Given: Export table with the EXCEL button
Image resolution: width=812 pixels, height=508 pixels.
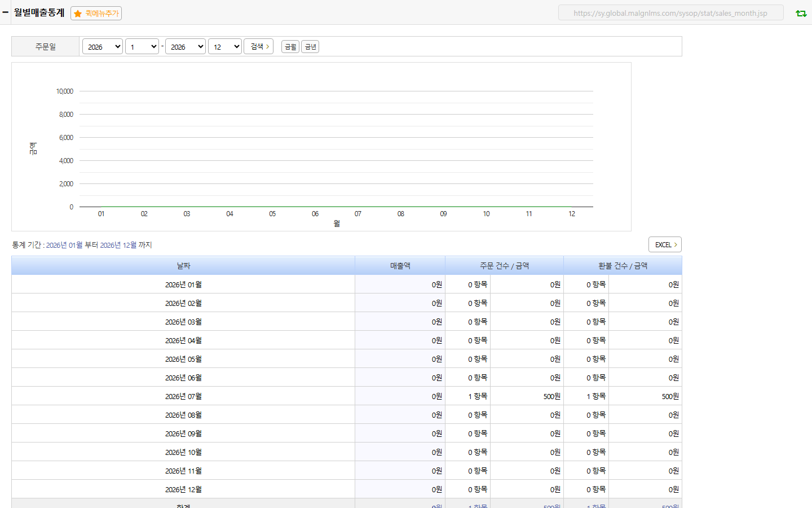Looking at the screenshot, I should [665, 244].
